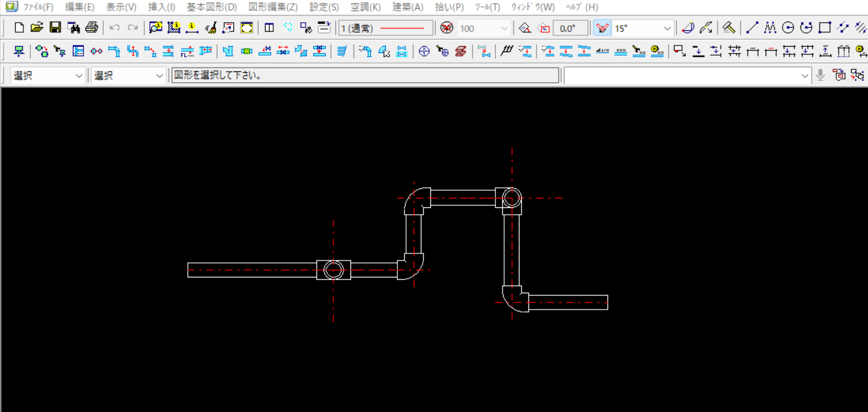Expand the empty command combo box
Viewport: 868px width, 412px height.
click(x=805, y=76)
